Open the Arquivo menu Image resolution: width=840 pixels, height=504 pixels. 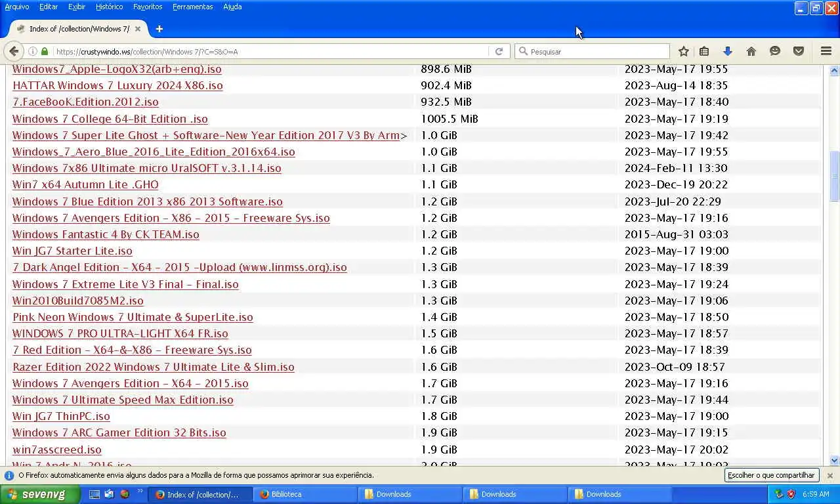(17, 7)
